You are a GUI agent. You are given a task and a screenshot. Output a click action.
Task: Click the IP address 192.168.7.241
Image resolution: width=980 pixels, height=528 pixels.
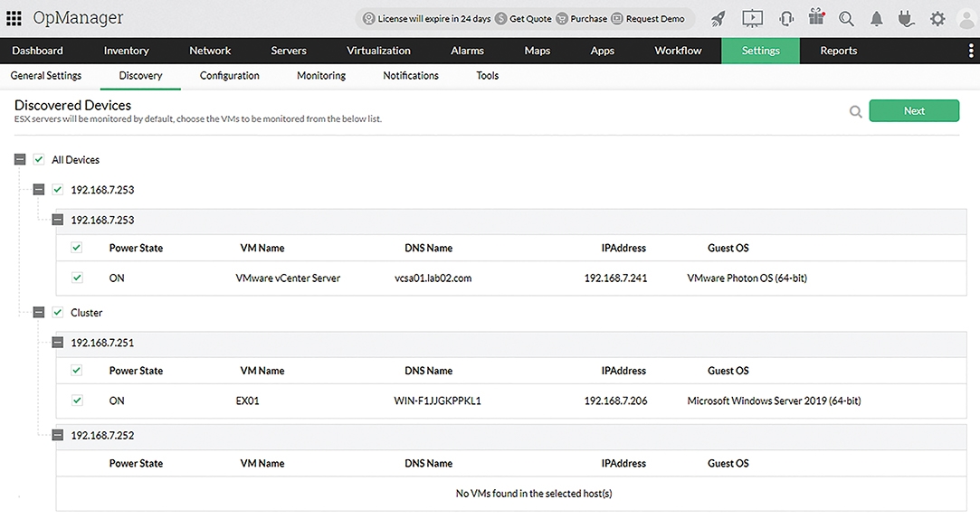(x=615, y=278)
